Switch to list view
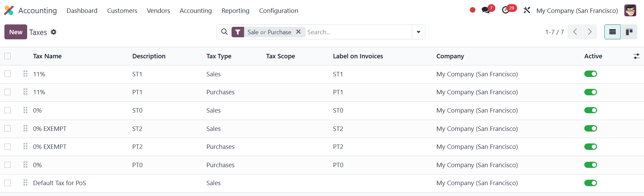 pyautogui.click(x=612, y=32)
